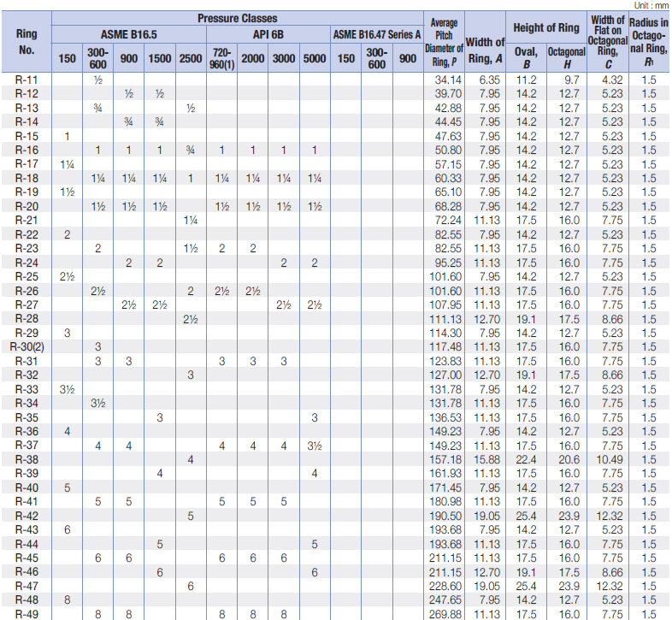This screenshot has height=620, width=672.
Task: Select pitch diameter 72.24
Action: pos(448,220)
